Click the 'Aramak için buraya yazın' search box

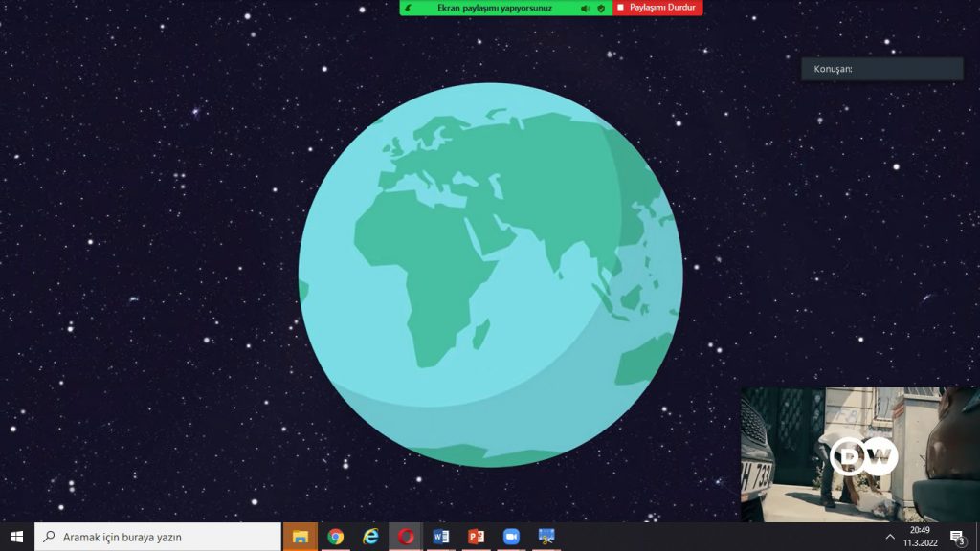(x=158, y=537)
